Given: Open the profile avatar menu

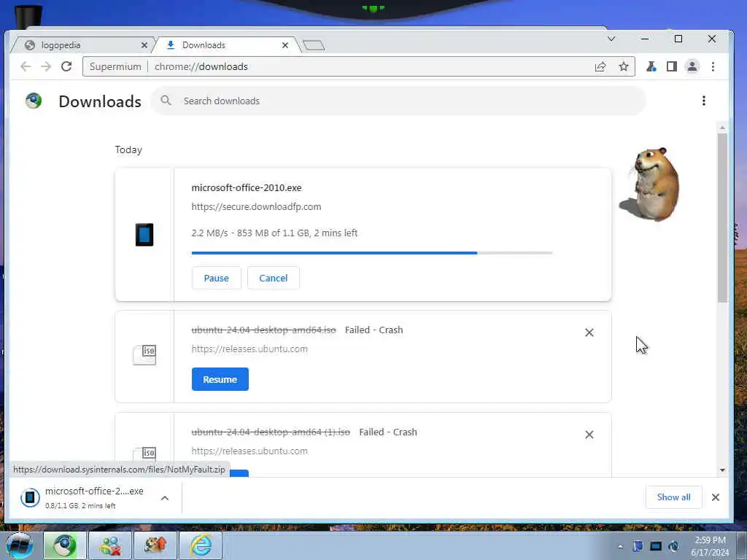Looking at the screenshot, I should click(692, 66).
